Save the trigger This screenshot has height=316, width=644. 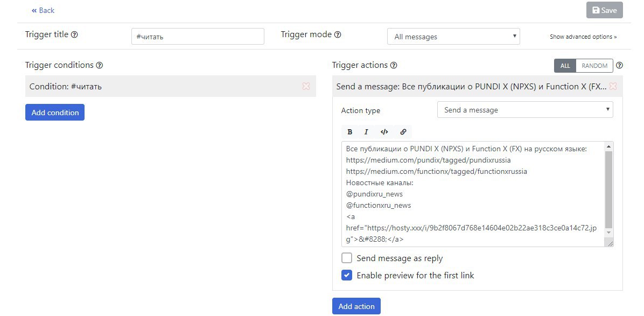pos(604,10)
